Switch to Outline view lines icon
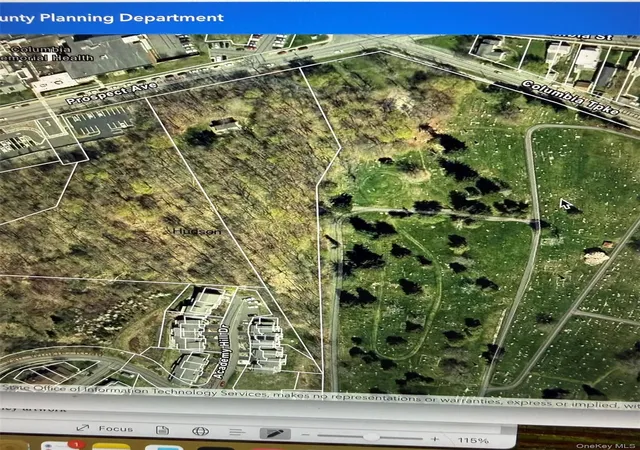Image resolution: width=640 pixels, height=450 pixels. point(237,432)
